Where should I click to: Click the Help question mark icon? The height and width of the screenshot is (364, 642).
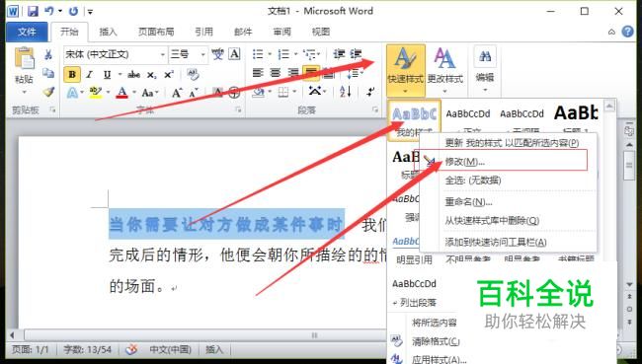click(627, 32)
